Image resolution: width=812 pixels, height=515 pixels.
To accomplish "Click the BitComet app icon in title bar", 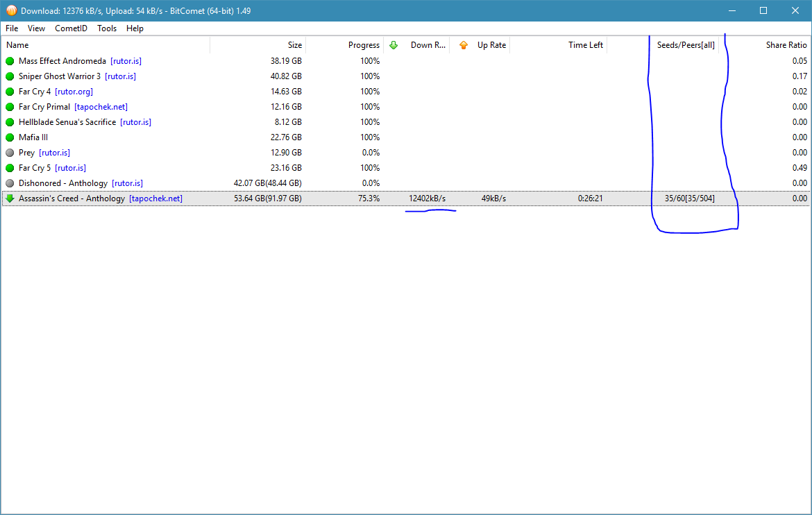I will pyautogui.click(x=10, y=10).
